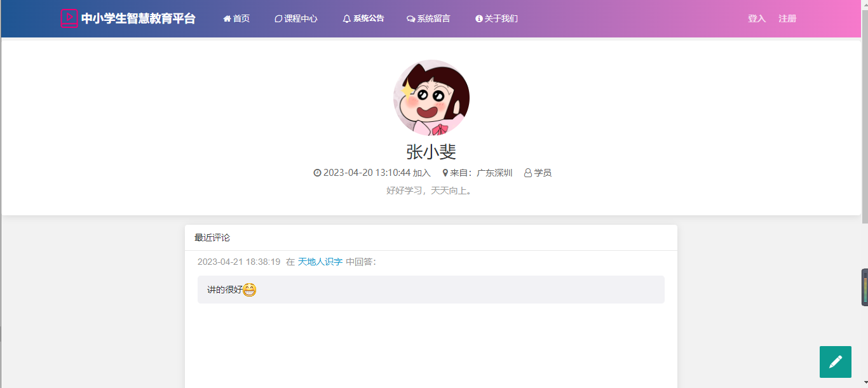Click the 广东深圳 location text
Image resolution: width=868 pixels, height=388 pixels.
pos(494,173)
